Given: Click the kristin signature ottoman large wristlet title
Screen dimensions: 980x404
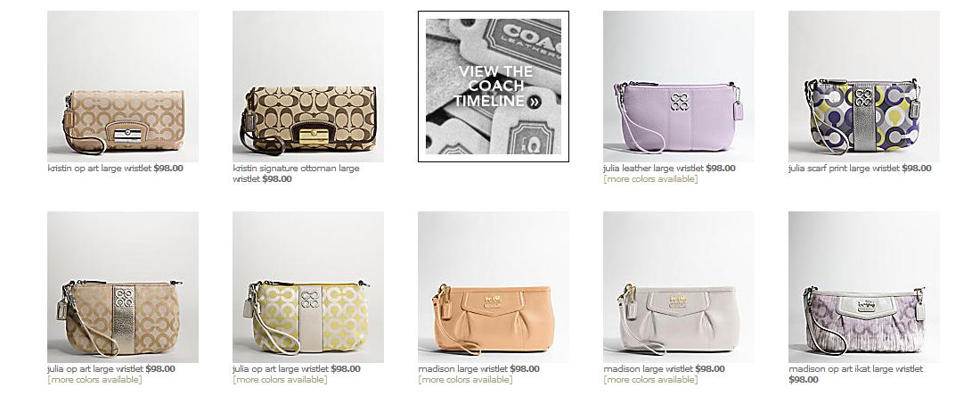Looking at the screenshot, I should [296, 173].
